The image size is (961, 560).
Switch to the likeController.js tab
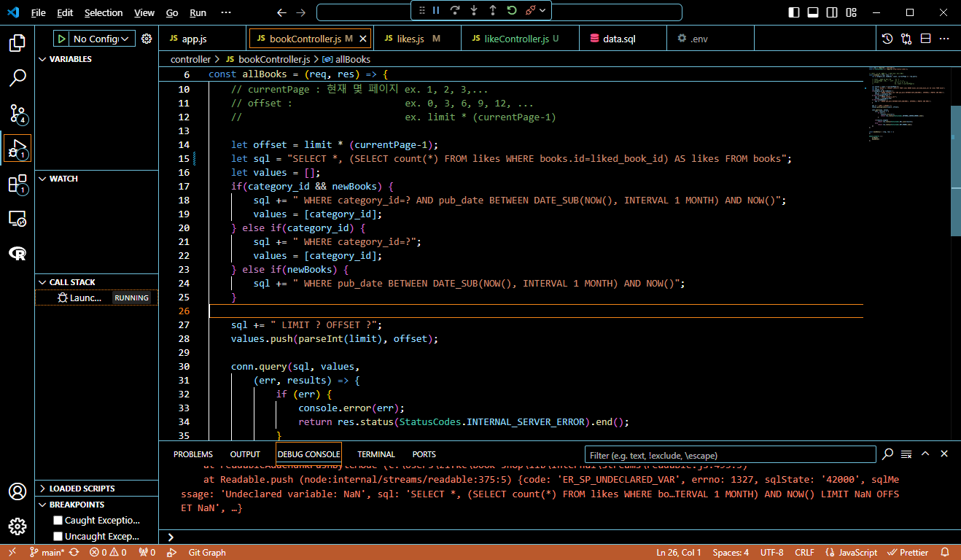(x=521, y=39)
